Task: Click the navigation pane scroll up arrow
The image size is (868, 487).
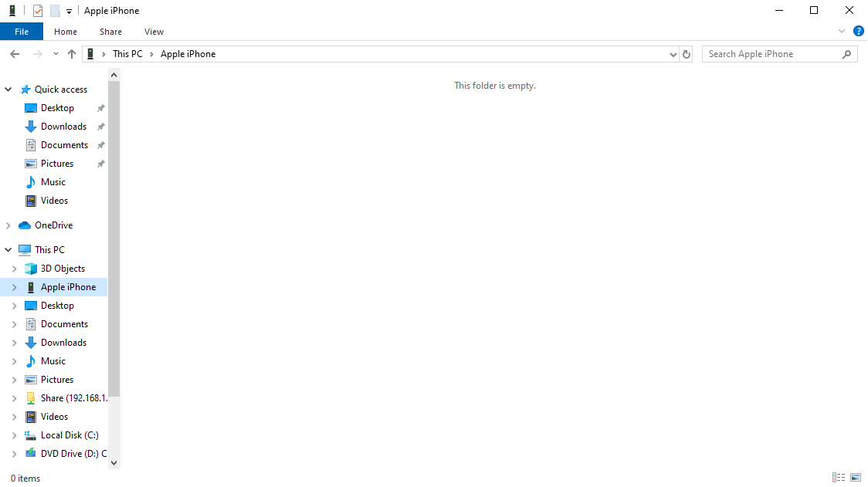Action: click(x=114, y=75)
